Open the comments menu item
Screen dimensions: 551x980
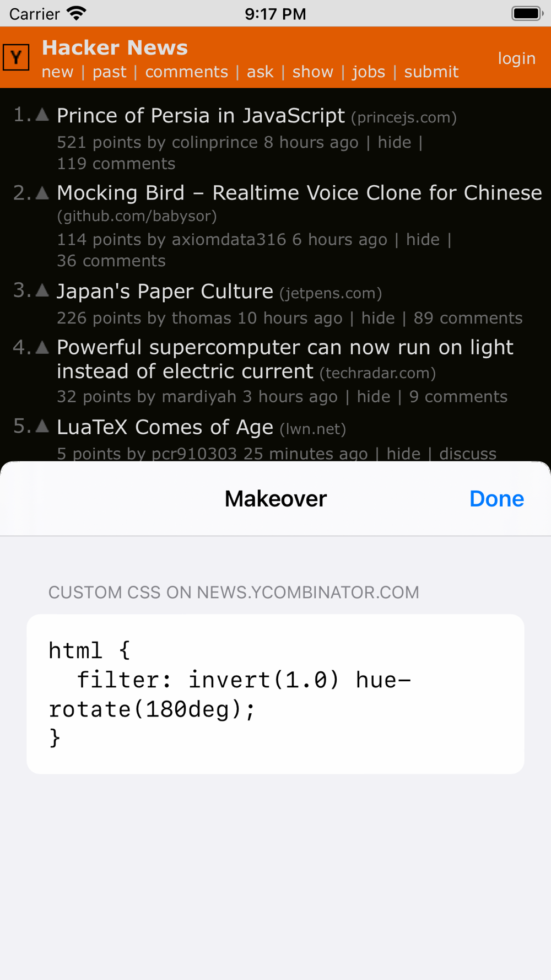[186, 72]
